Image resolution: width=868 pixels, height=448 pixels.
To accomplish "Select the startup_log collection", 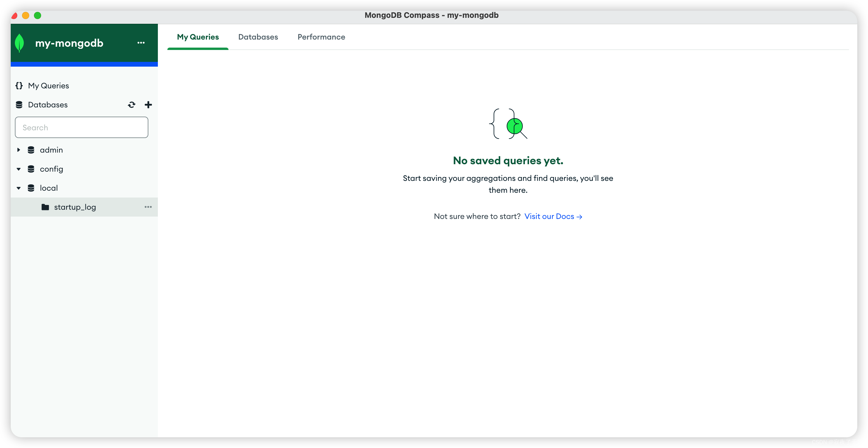I will 75,207.
